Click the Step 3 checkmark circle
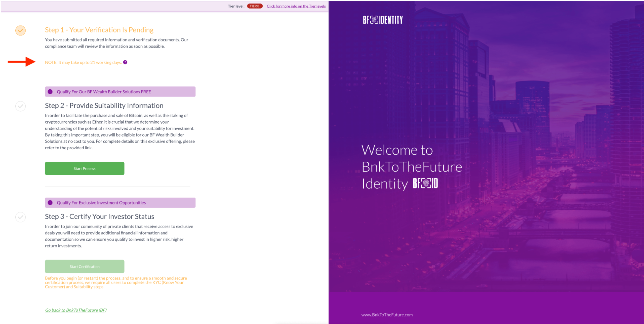This screenshot has width=644, height=324. tap(20, 217)
